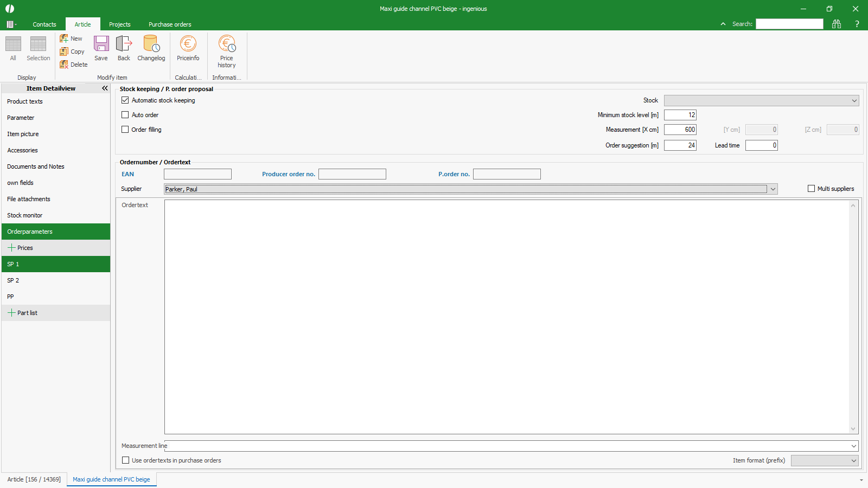The width and height of the screenshot is (868, 488).
Task: Disable Automatic stock keeping checkbox
Action: coord(125,100)
